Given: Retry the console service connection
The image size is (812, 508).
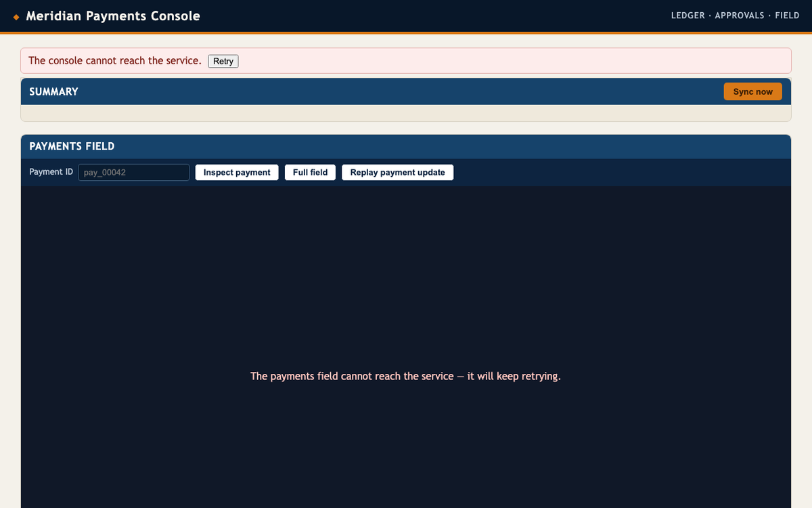Looking at the screenshot, I should 223,61.
